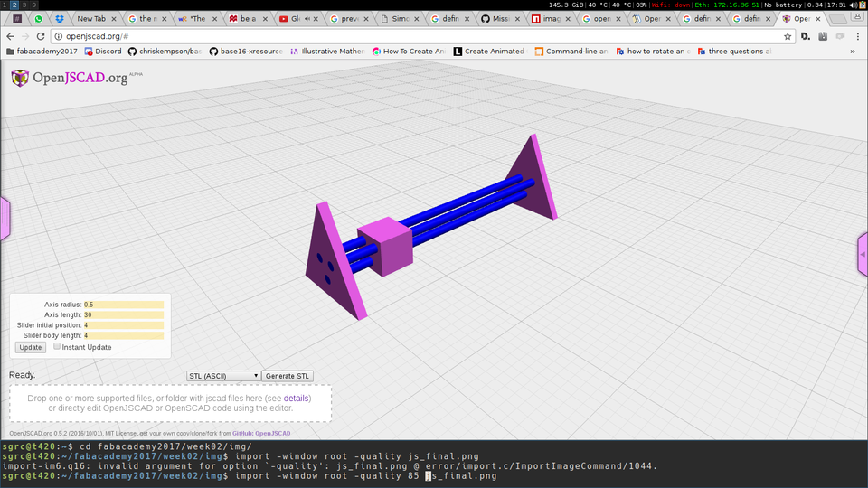Switch to workspace 3

[x=24, y=5]
